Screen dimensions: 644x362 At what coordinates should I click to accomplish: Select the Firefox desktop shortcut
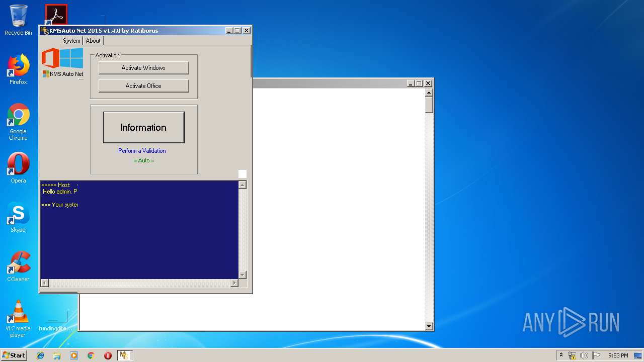pyautogui.click(x=18, y=69)
